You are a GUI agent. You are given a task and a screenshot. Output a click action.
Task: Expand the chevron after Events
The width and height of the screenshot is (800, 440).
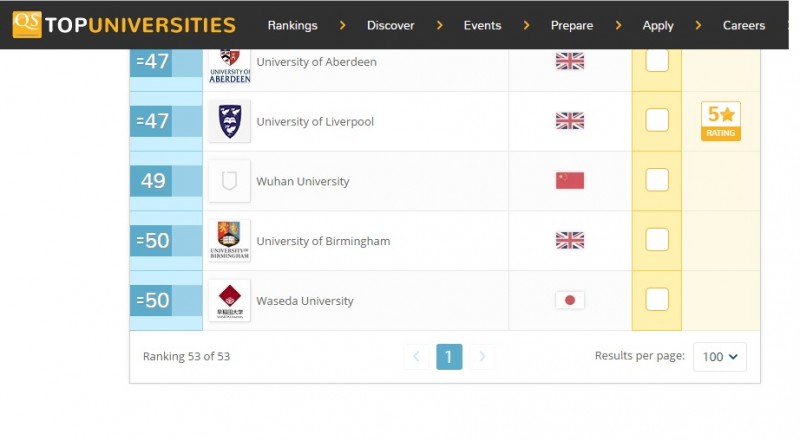[x=527, y=25]
